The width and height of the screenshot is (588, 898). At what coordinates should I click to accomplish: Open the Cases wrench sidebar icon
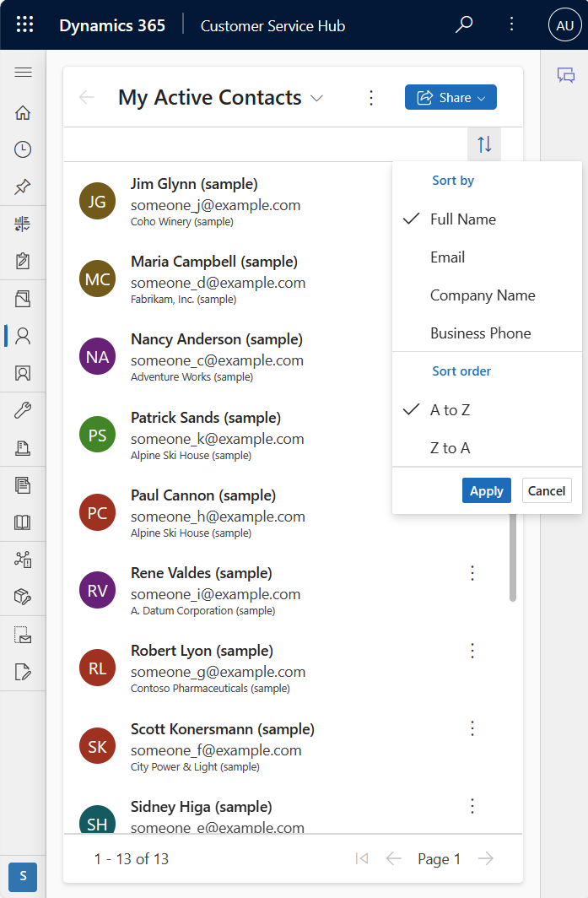[x=23, y=410]
